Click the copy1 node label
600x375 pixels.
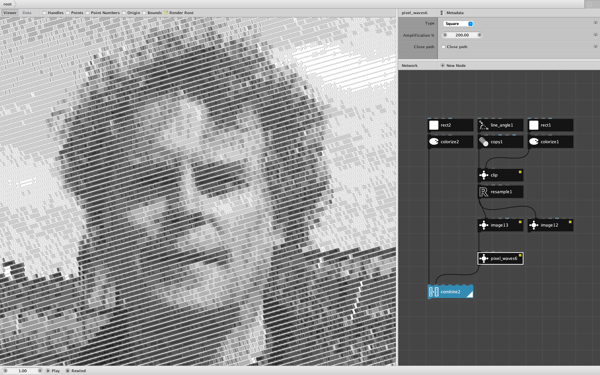click(497, 142)
